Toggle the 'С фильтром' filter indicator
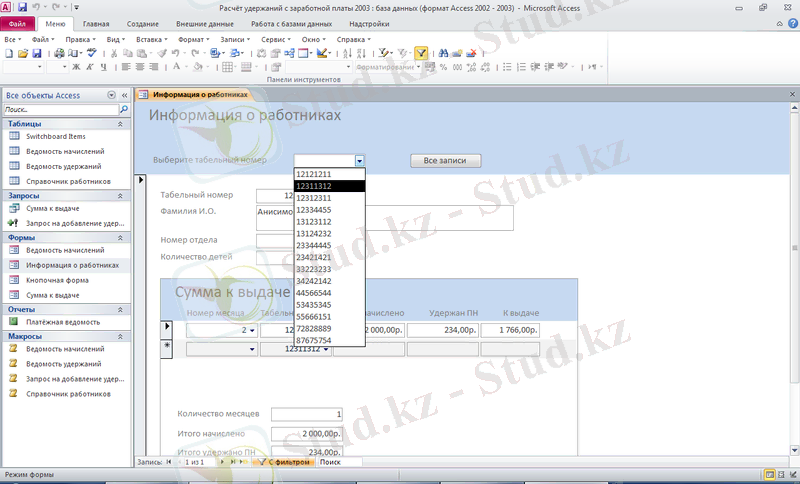This screenshot has width=800, height=484. (x=283, y=463)
